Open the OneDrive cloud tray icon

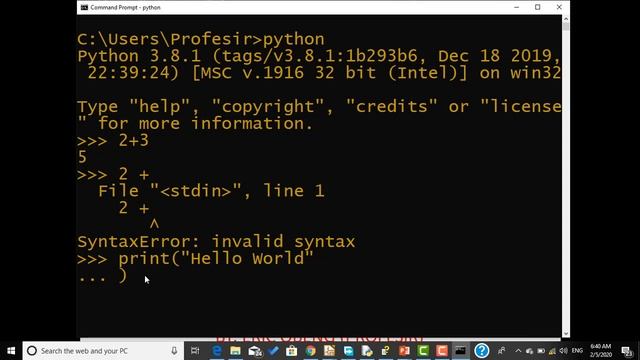point(529,351)
